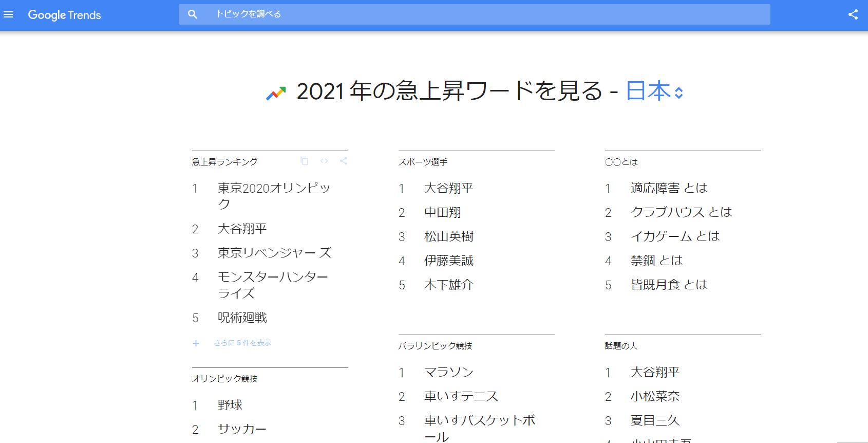Open 小松菜奈 entry
Screen dimensions: 868x443
click(x=655, y=396)
